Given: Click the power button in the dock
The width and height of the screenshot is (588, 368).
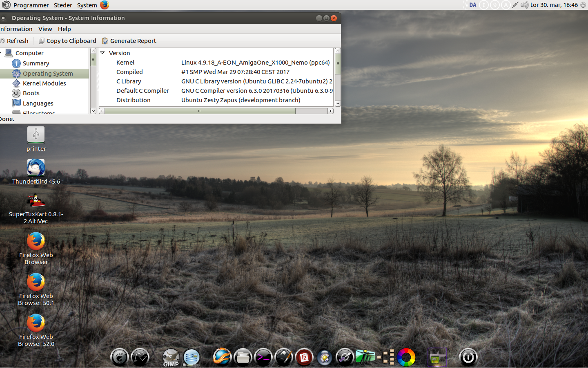Looking at the screenshot, I should click(x=468, y=357).
